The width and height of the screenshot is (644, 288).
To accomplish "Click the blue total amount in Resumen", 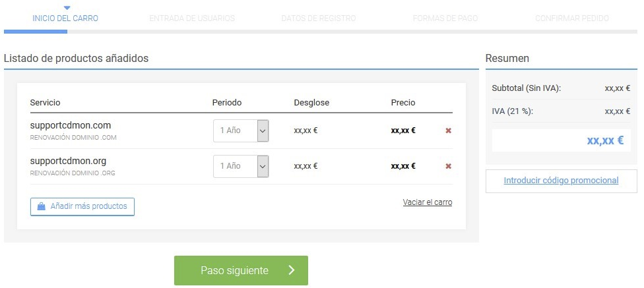I will 605,140.
